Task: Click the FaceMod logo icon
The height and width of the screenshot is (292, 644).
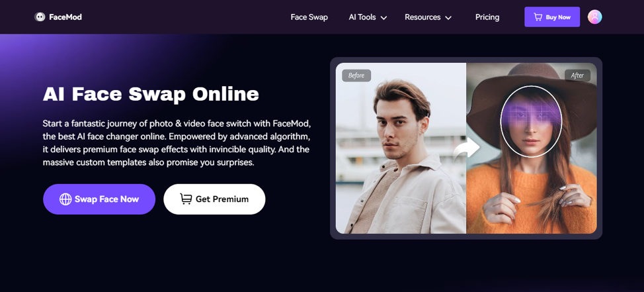Action: tap(40, 17)
